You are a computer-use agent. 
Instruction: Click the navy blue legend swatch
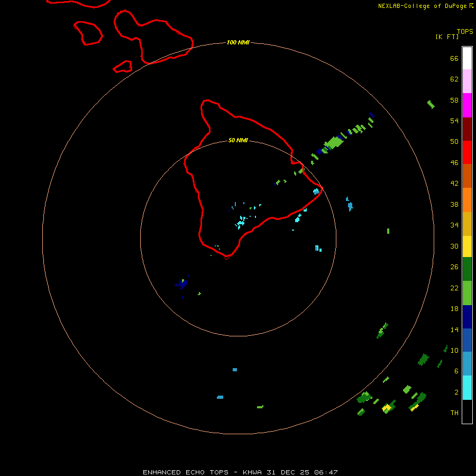pyautogui.click(x=467, y=317)
